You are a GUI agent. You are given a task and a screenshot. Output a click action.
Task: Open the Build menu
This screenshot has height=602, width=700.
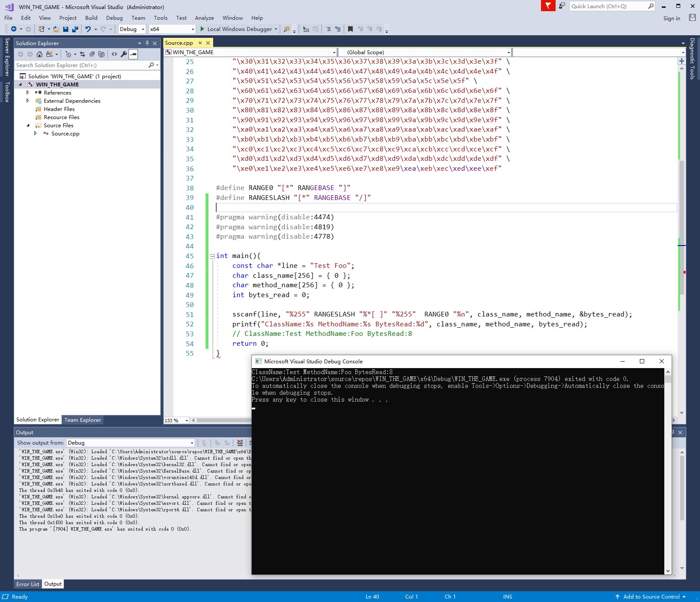pos(91,18)
